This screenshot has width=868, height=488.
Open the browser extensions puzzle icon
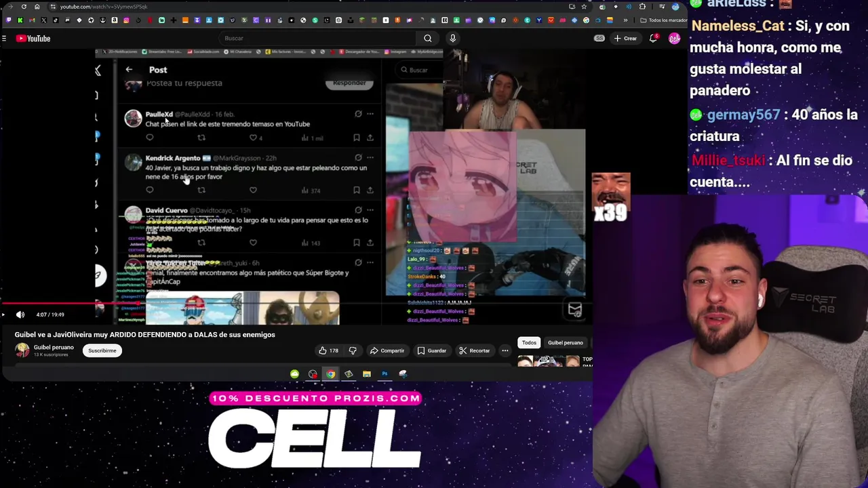(x=642, y=7)
